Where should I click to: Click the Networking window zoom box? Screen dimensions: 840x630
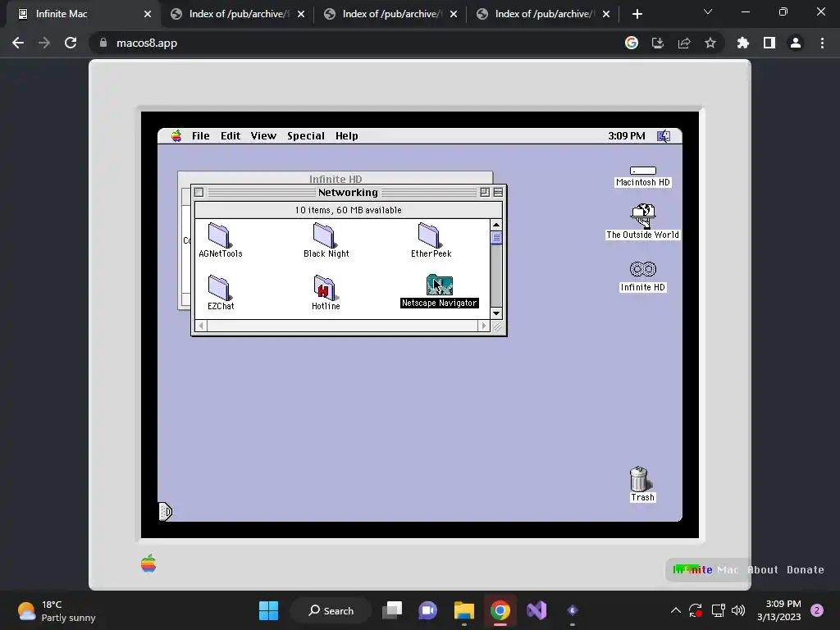click(485, 192)
